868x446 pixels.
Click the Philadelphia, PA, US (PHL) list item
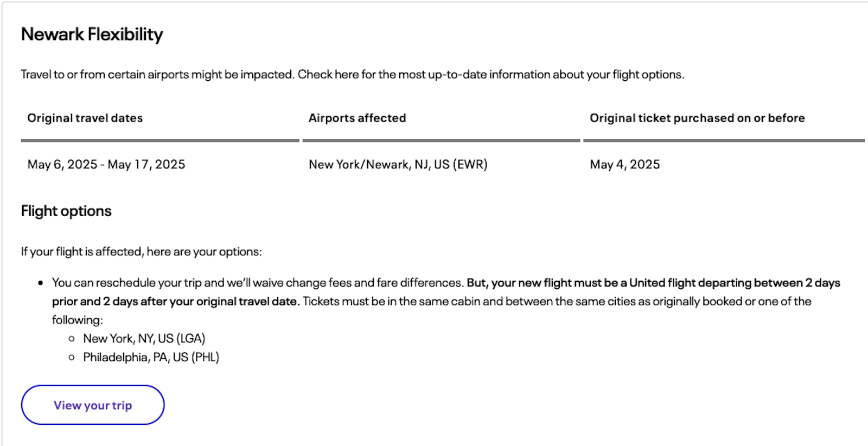click(151, 357)
